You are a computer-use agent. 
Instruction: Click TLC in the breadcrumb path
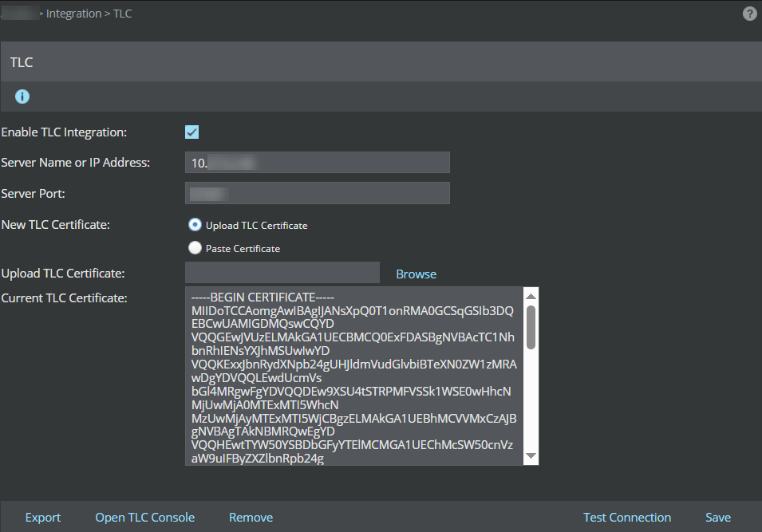(122, 14)
